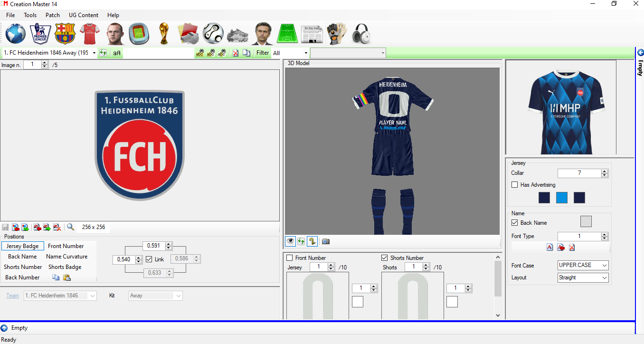This screenshot has width=644, height=344.
Task: Open the Help menu
Action: pos(114,15)
